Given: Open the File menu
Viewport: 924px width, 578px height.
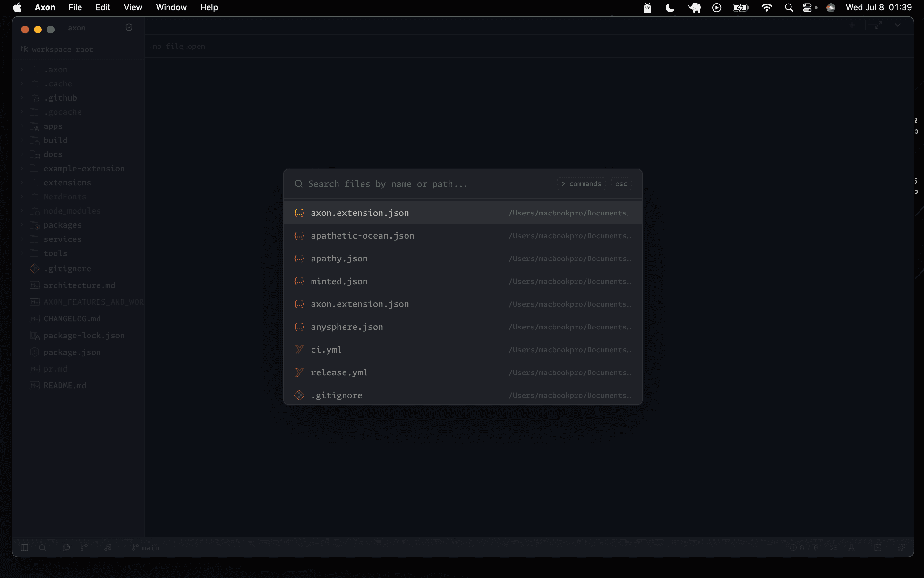Looking at the screenshot, I should pyautogui.click(x=75, y=7).
